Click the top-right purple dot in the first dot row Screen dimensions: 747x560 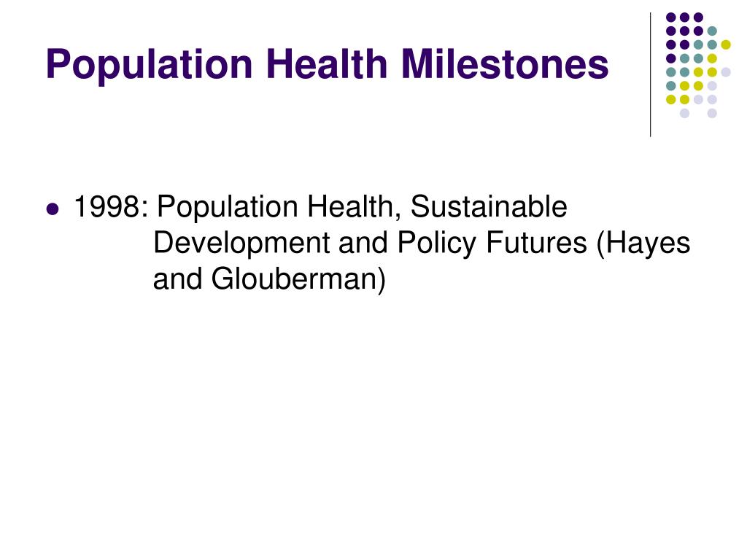[x=698, y=17]
